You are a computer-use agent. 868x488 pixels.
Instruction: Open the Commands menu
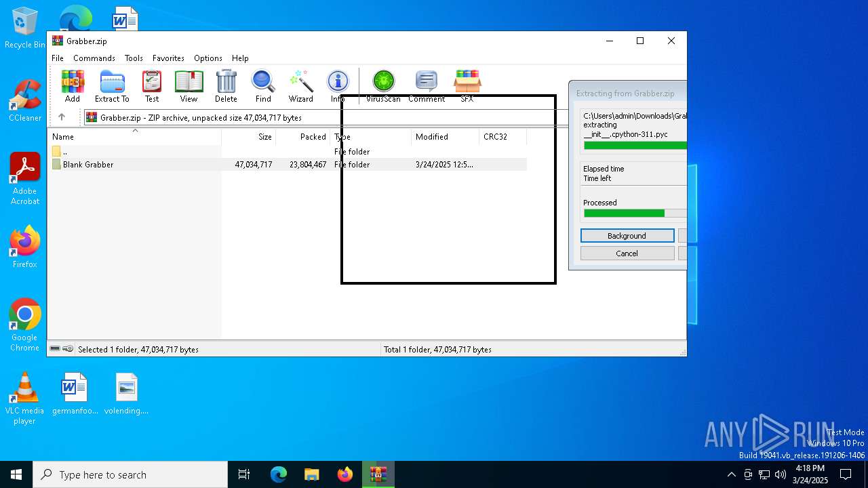click(94, 58)
